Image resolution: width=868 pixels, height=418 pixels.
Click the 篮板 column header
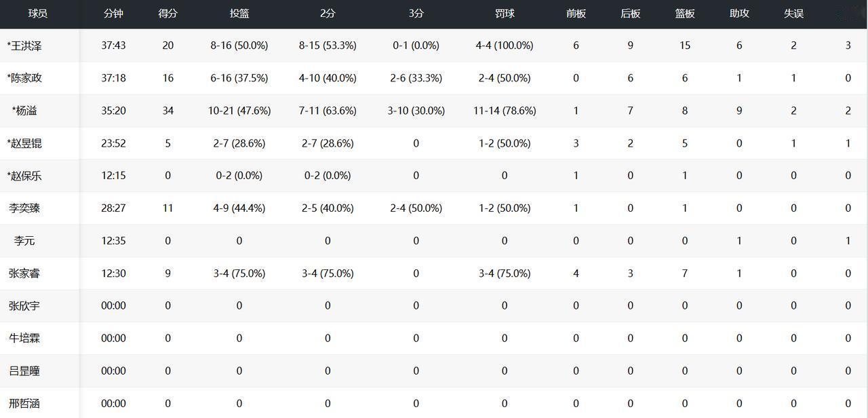click(685, 14)
